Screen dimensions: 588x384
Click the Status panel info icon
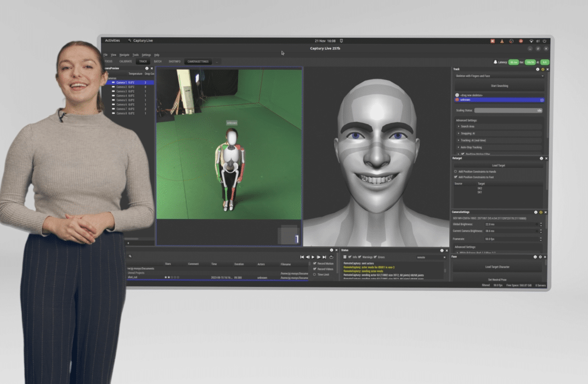pos(442,251)
